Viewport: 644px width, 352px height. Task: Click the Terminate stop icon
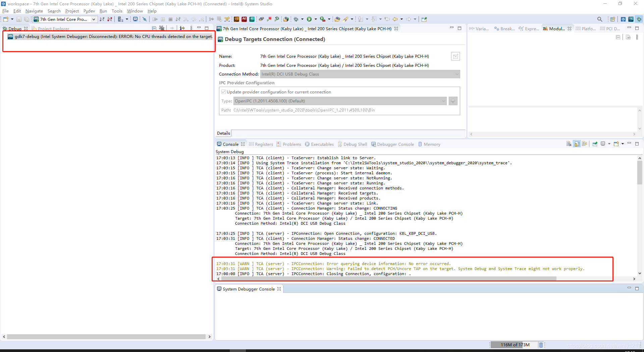click(170, 19)
